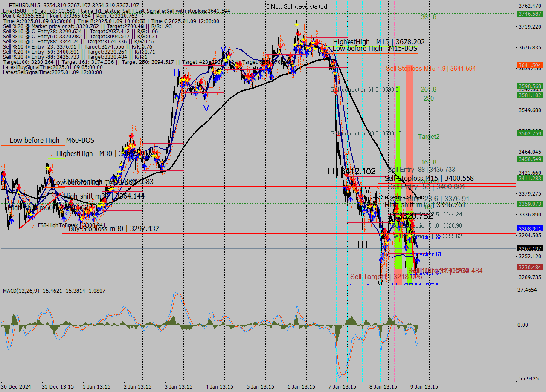Select the 'Sell Stoploss M15 | 3400.558' label

pos(429,178)
